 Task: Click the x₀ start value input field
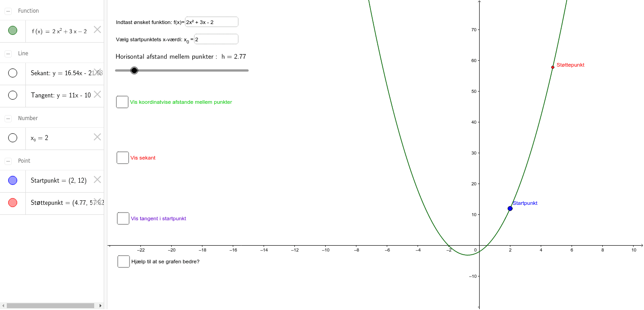(x=216, y=39)
